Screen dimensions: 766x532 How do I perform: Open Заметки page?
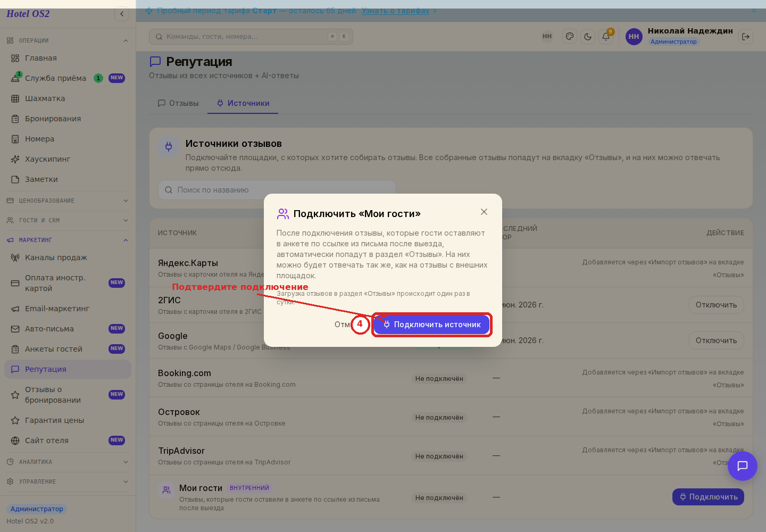pos(68,179)
